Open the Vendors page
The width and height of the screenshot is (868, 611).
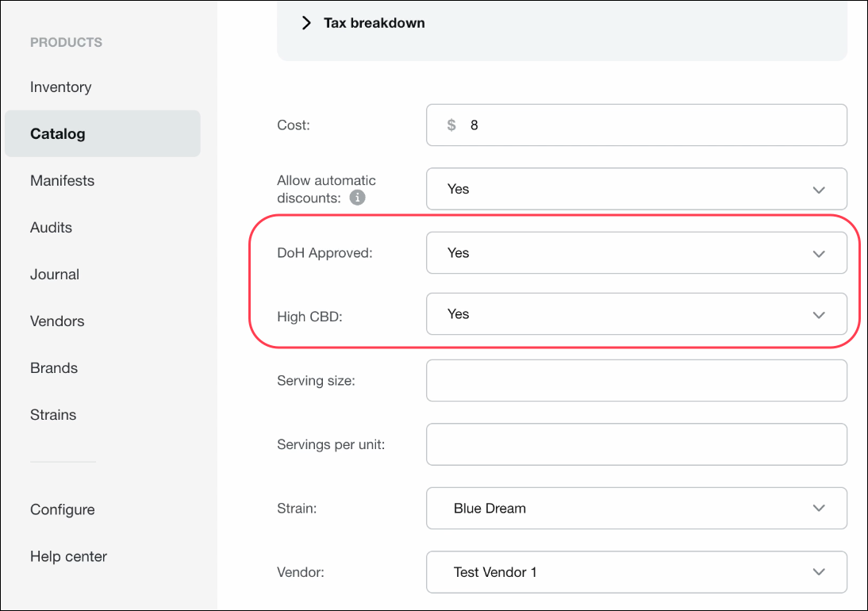click(57, 321)
